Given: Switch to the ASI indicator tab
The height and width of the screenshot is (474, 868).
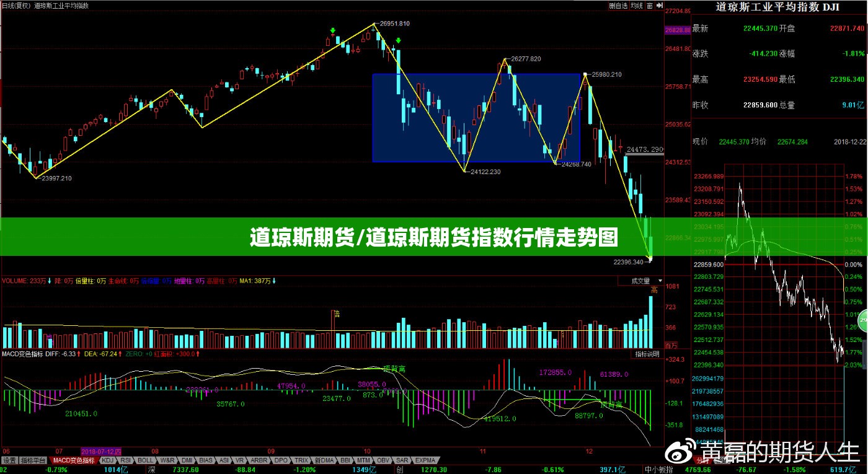Looking at the screenshot, I should tap(224, 460).
